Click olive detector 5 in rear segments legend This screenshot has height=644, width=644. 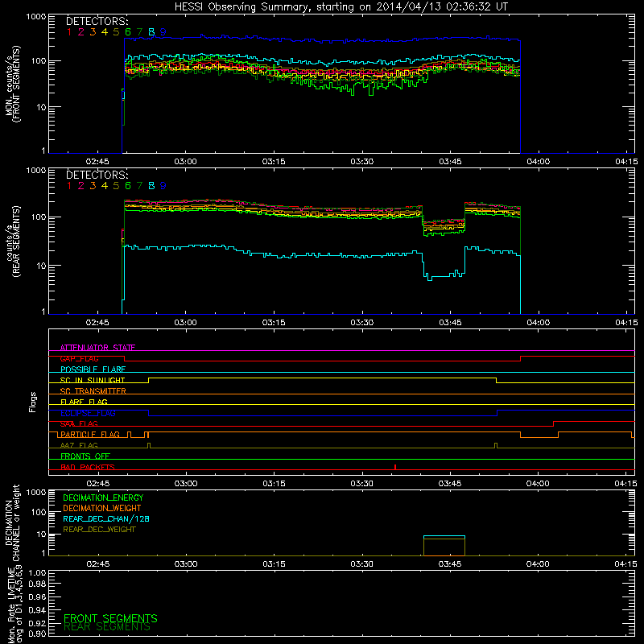click(116, 186)
